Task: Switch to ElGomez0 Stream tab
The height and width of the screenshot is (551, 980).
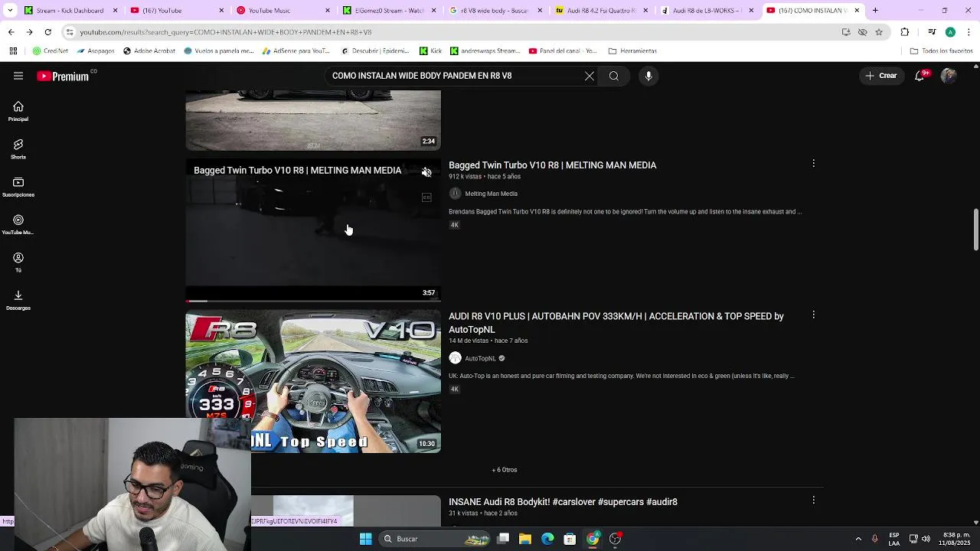Action: point(387,10)
